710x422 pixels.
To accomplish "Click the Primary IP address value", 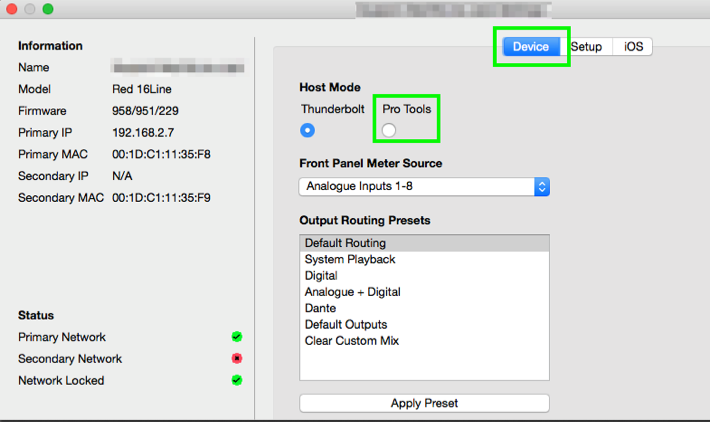I will tap(141, 132).
